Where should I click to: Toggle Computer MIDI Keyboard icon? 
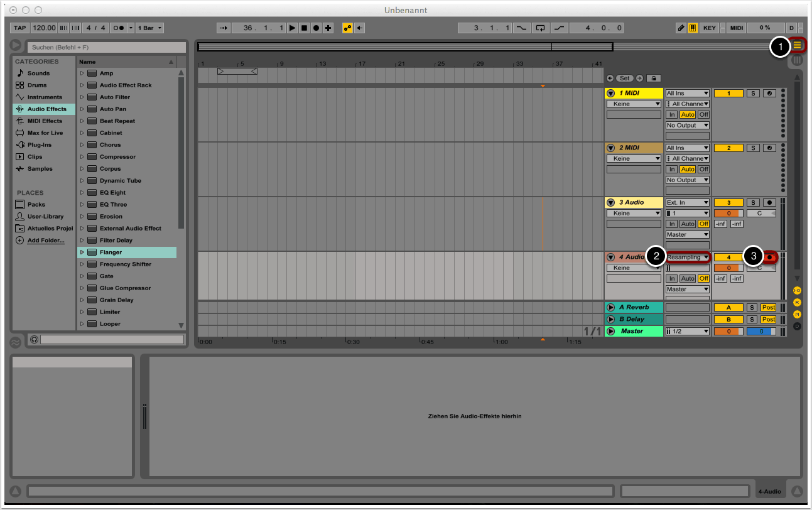693,28
